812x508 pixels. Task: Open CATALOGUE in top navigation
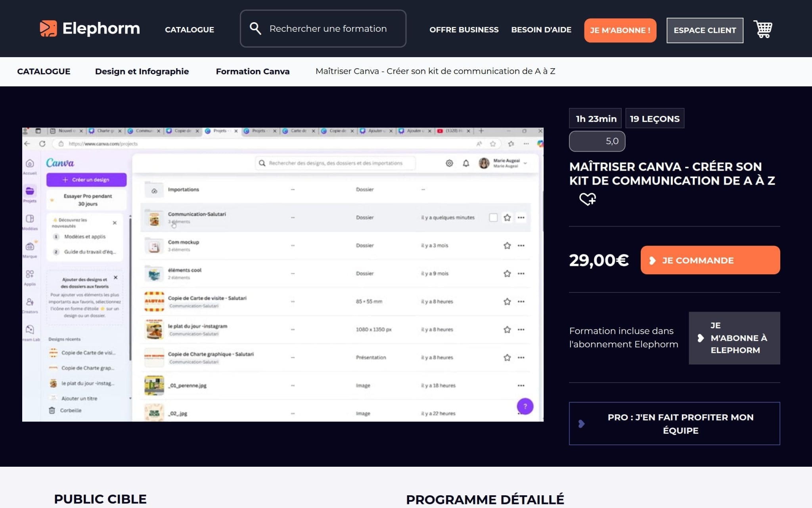190,30
